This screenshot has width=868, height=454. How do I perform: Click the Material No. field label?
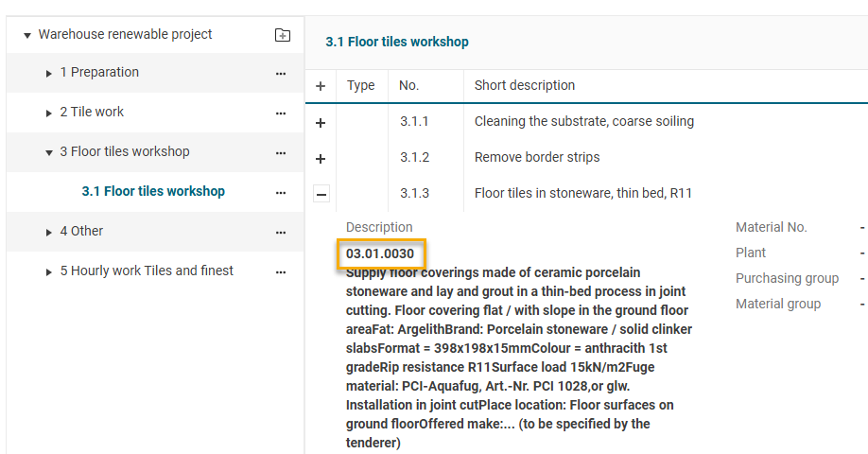point(771,227)
